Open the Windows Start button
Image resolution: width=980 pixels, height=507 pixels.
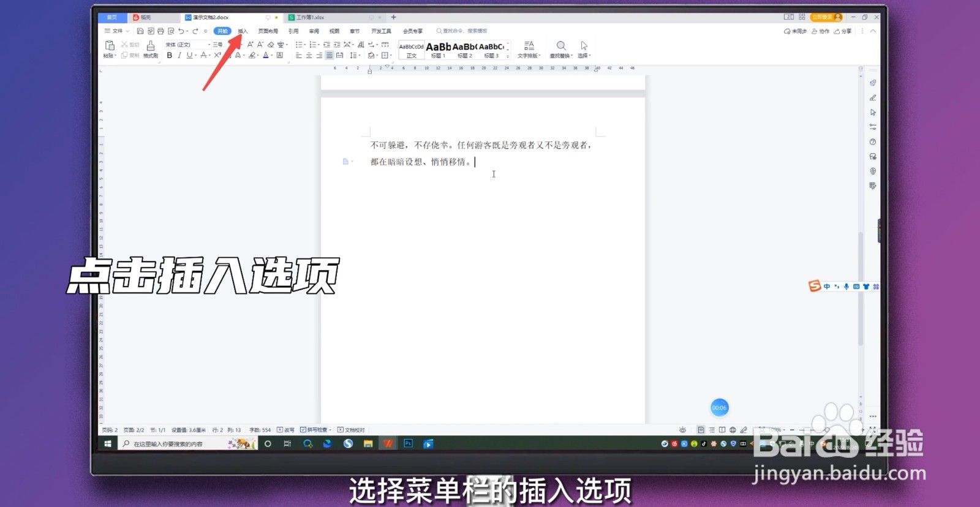pos(108,443)
